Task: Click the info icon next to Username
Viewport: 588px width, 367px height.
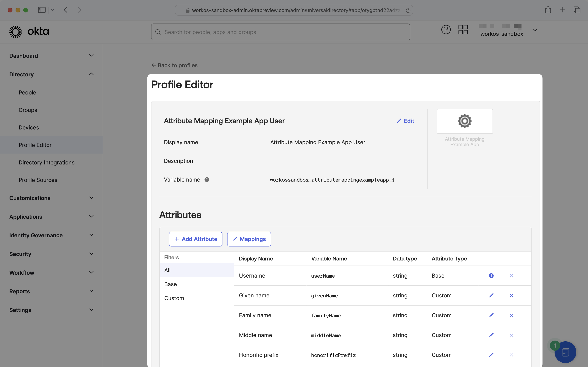Action: tap(491, 276)
